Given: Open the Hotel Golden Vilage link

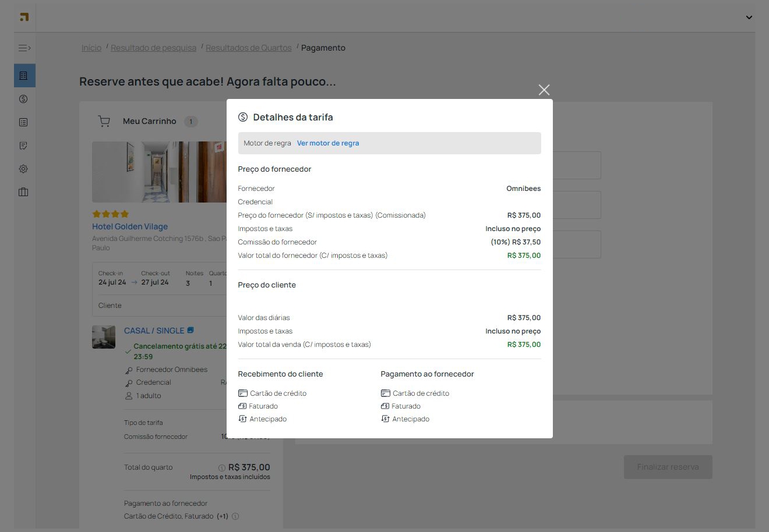Looking at the screenshot, I should [130, 226].
